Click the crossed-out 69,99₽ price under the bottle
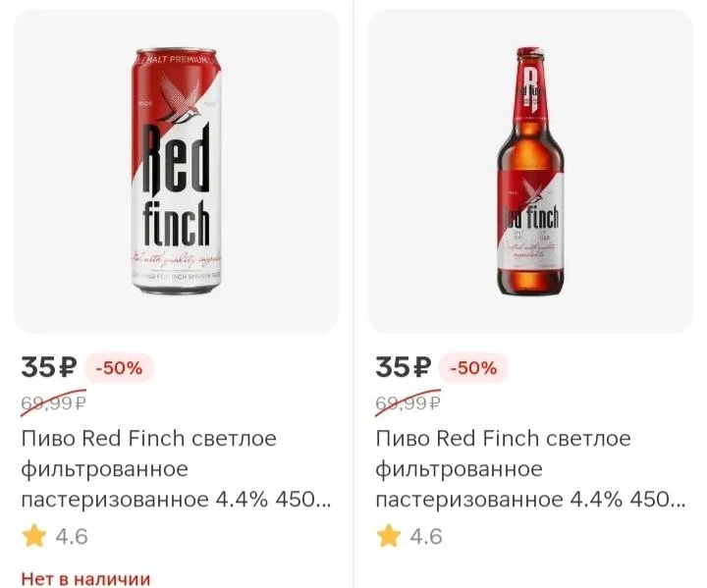This screenshot has height=588, width=707. pos(408,402)
